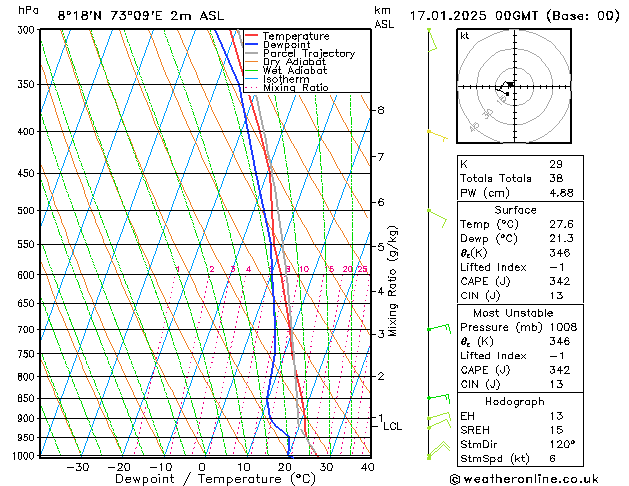Click the Wet Adiabat legend label
Screen dimensions: 629x486
point(295,70)
